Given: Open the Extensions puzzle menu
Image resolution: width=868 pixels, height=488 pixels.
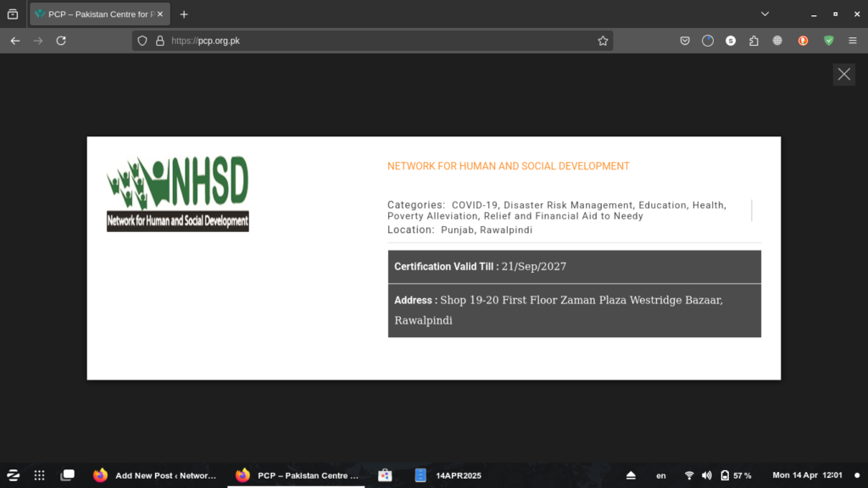Looking at the screenshot, I should click(x=754, y=41).
